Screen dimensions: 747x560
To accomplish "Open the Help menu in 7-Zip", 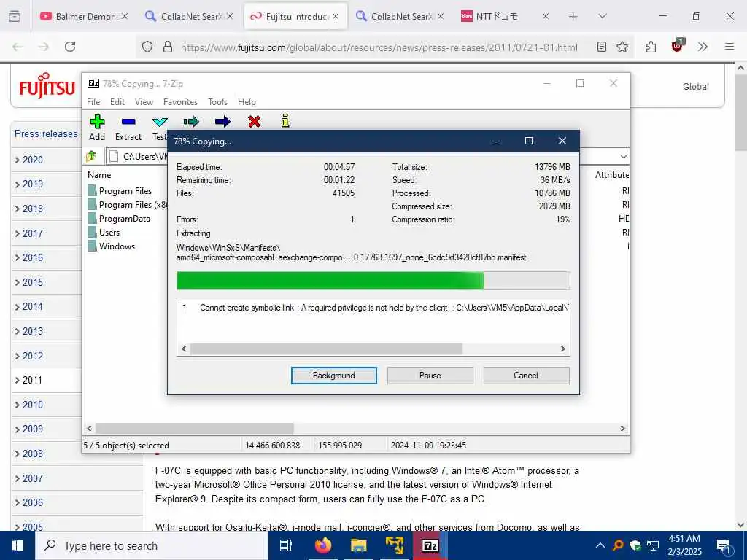I will [247, 102].
